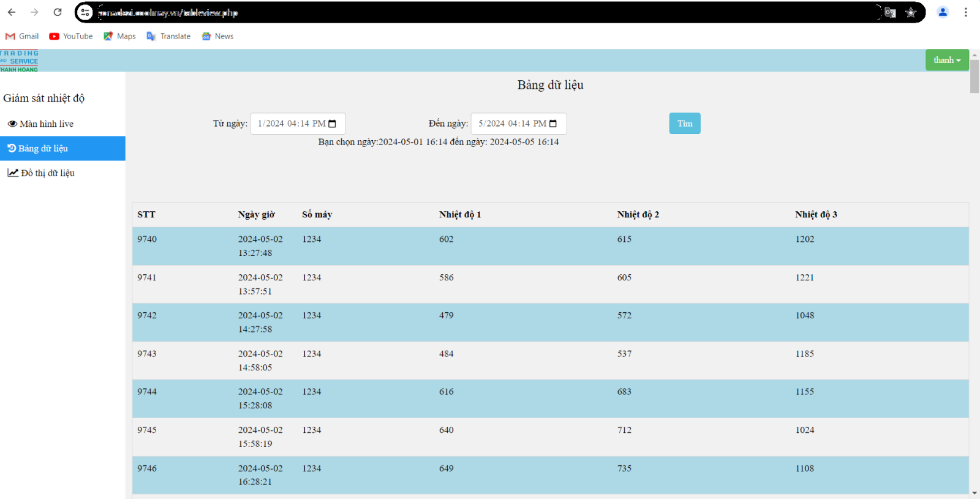This screenshot has width=980, height=499.
Task: Click the page's vertical scrollbar thumb
Action: tap(974, 77)
